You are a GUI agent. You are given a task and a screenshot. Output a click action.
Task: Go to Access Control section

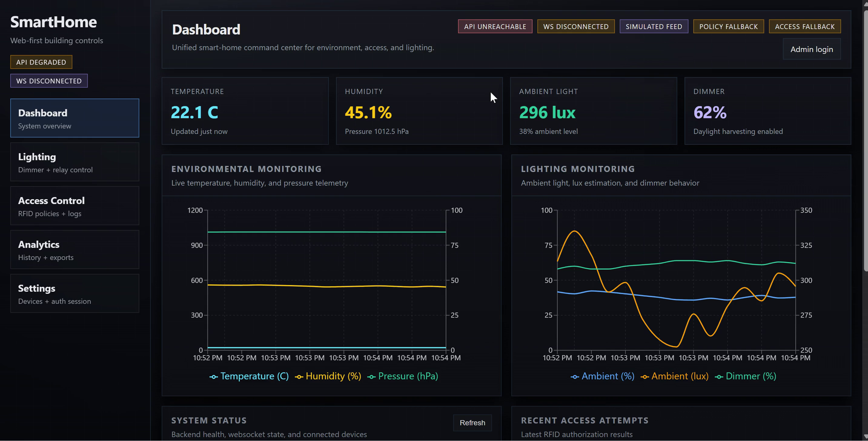pyautogui.click(x=75, y=206)
